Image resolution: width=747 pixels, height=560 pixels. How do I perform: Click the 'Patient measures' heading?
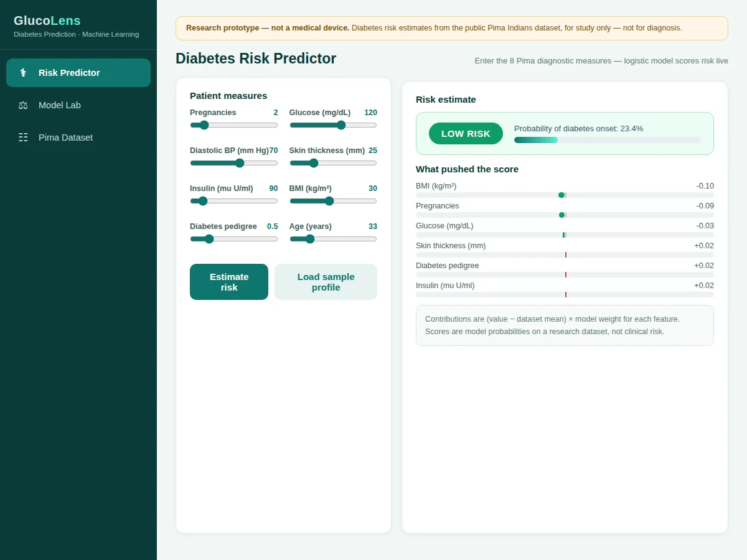click(228, 96)
